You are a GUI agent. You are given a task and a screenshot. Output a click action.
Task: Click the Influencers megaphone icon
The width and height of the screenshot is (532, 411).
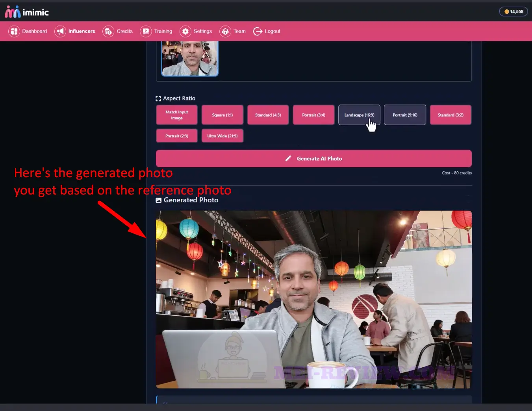60,31
